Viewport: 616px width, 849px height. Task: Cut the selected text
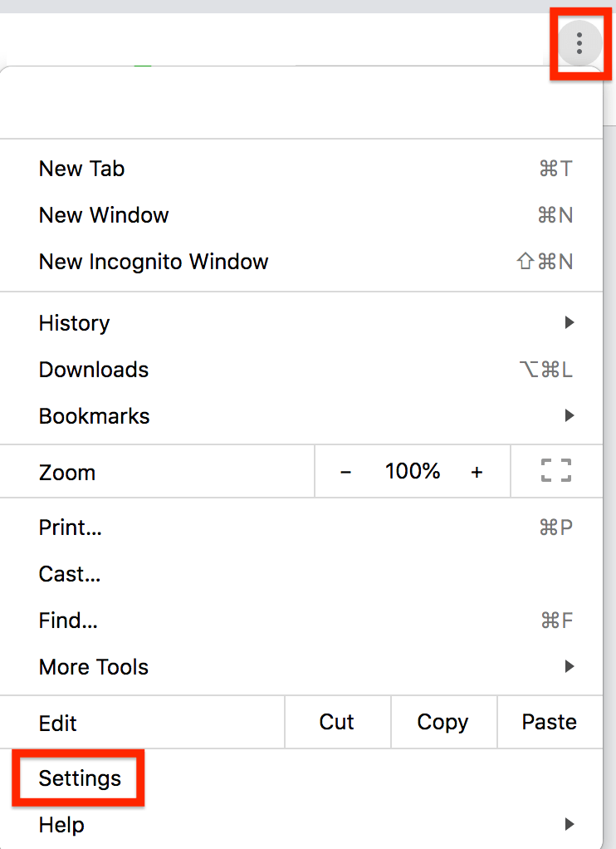[337, 722]
